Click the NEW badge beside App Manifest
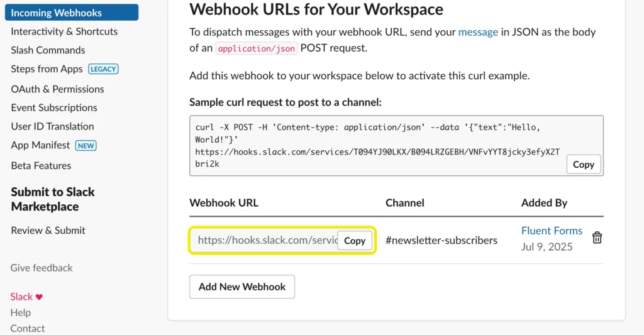 [86, 146]
